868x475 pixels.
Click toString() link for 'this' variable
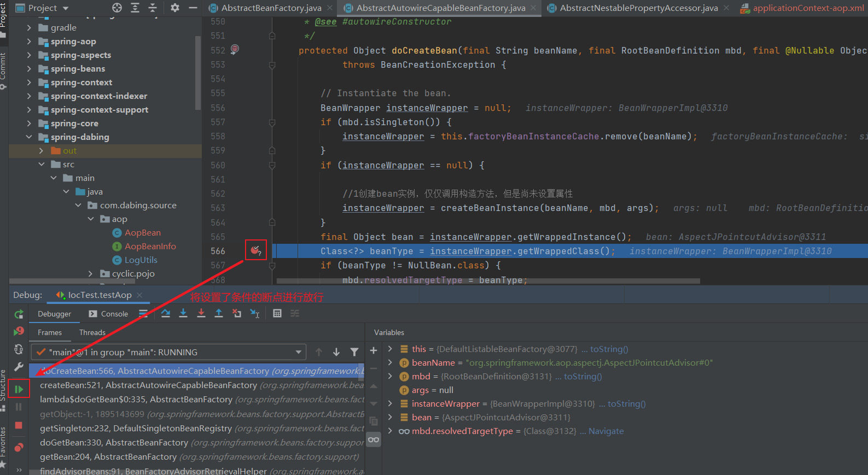[609, 349]
